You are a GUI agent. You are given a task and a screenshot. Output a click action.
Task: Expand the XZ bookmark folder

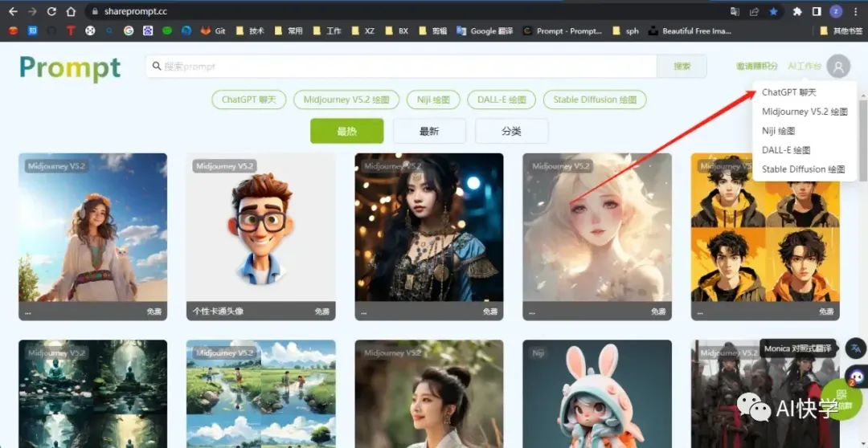tap(362, 31)
